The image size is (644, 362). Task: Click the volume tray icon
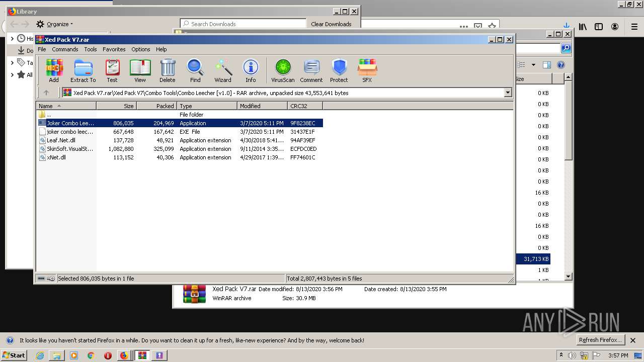pos(572,355)
